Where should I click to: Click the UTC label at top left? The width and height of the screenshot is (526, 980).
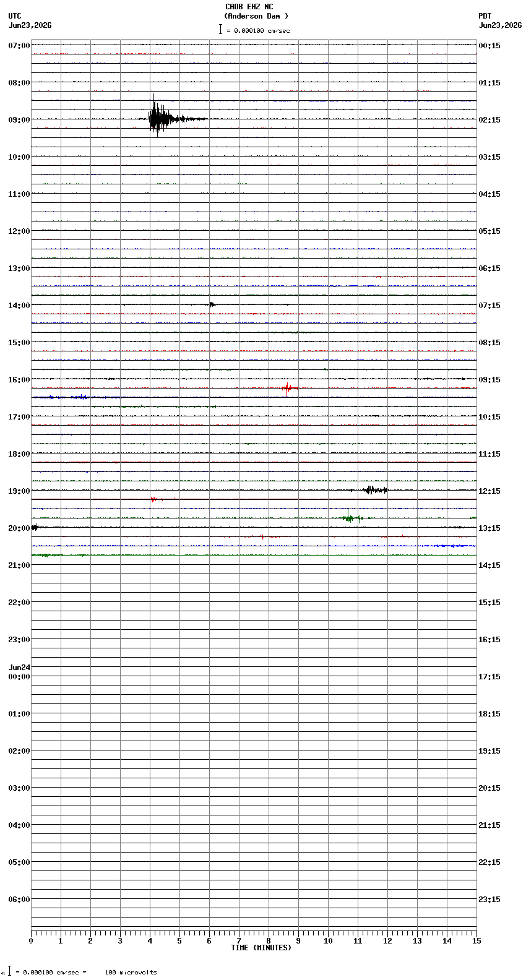[15, 16]
